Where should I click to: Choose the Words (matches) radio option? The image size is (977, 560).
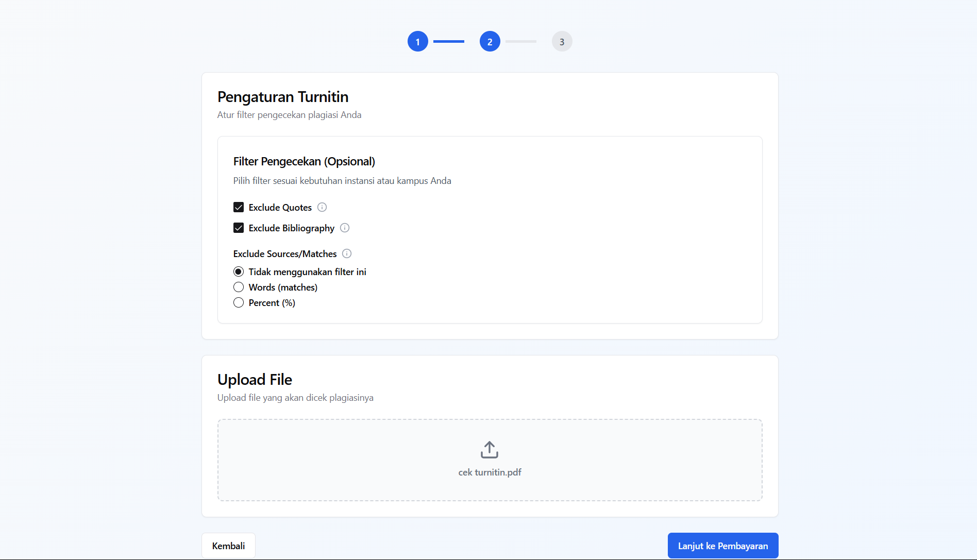(239, 287)
